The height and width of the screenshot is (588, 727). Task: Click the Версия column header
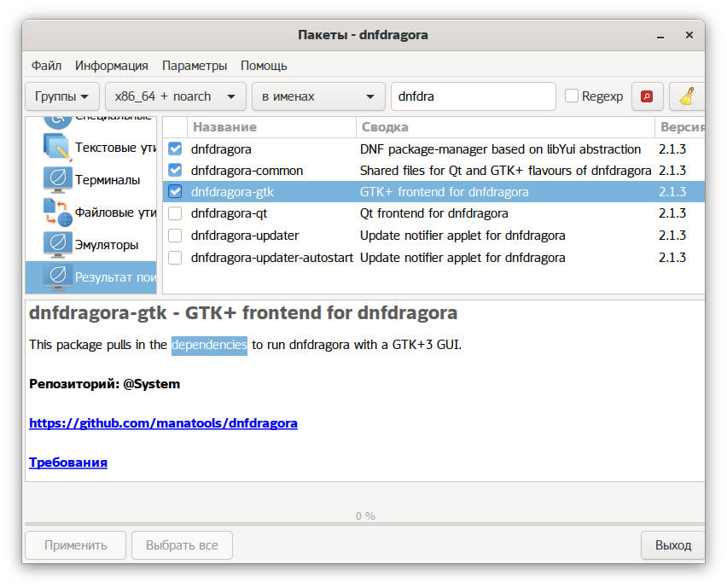tap(680, 127)
